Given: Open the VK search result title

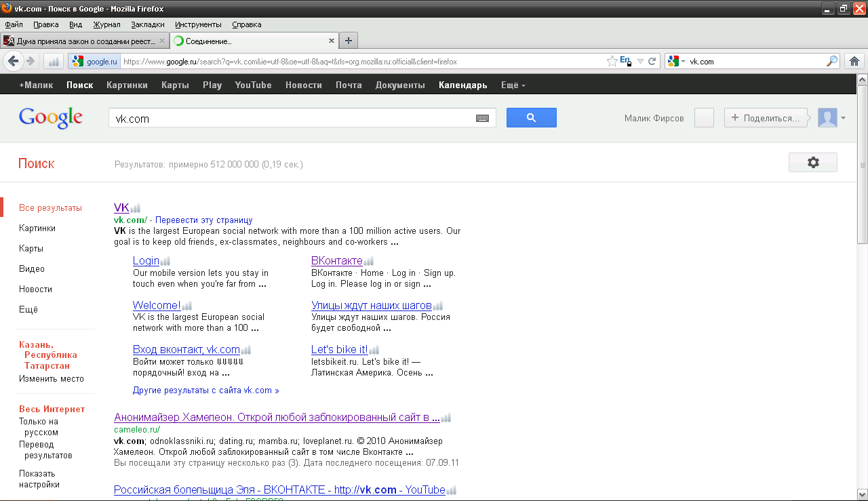Looking at the screenshot, I should point(121,208).
